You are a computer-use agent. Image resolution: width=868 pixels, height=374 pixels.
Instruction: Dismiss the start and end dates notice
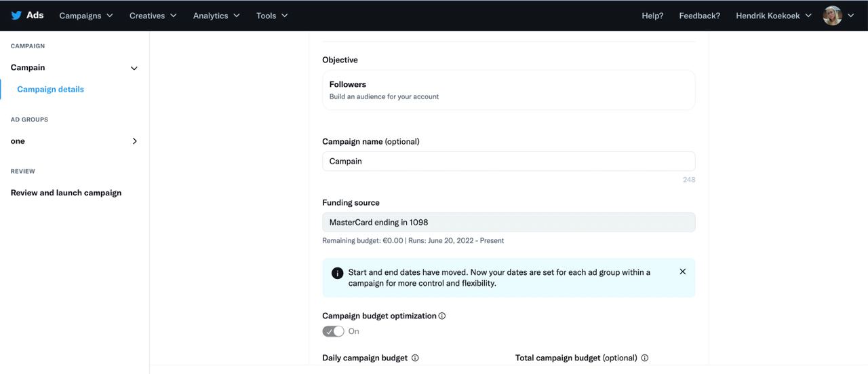coord(682,272)
